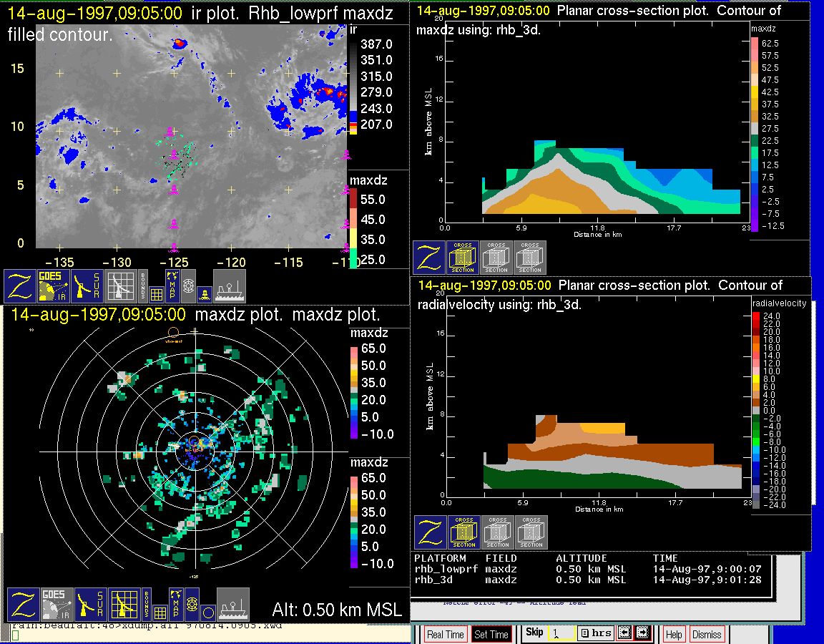Screen dimensions: 824x644
Task: Toggle the Set Time mode button
Action: 491,635
